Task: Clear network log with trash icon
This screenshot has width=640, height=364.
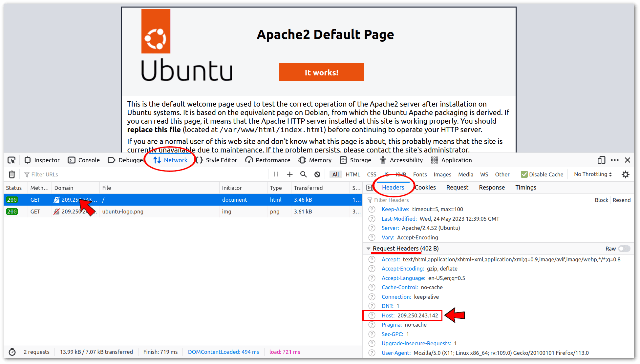Action: [12, 174]
